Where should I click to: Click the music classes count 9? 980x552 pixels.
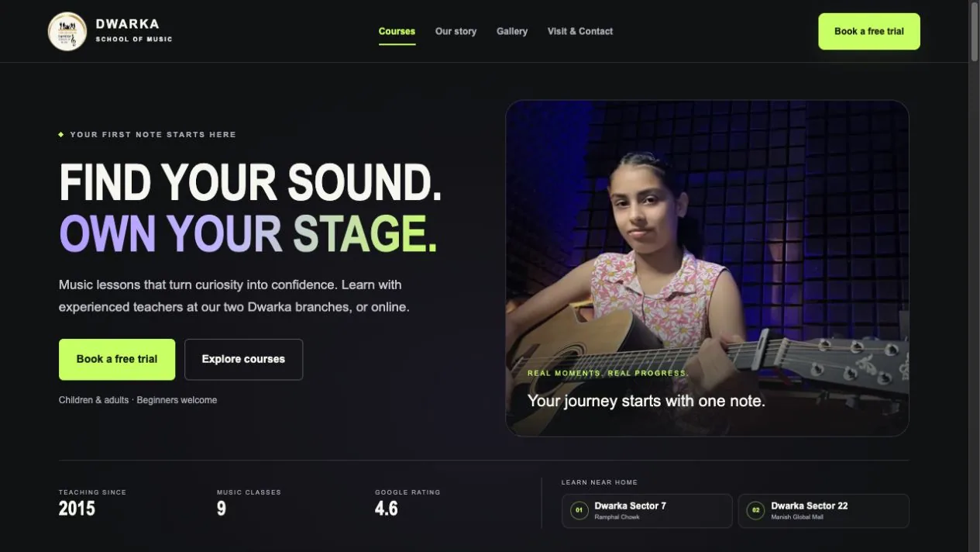pos(222,509)
